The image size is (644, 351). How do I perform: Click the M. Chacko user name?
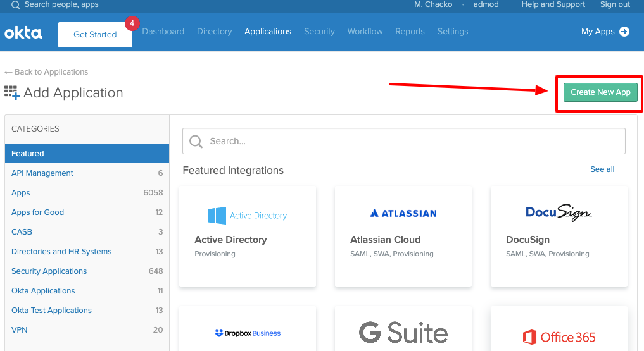click(433, 4)
